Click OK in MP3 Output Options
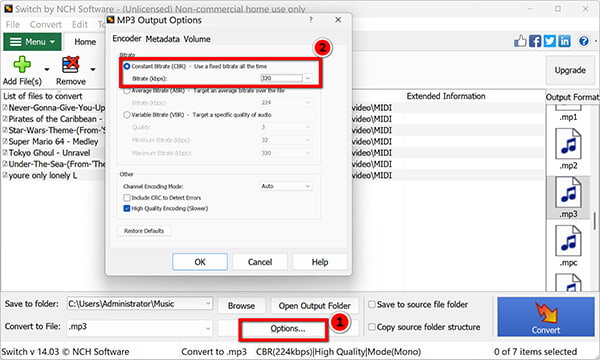Screen dimensions: 600x360 200,262
